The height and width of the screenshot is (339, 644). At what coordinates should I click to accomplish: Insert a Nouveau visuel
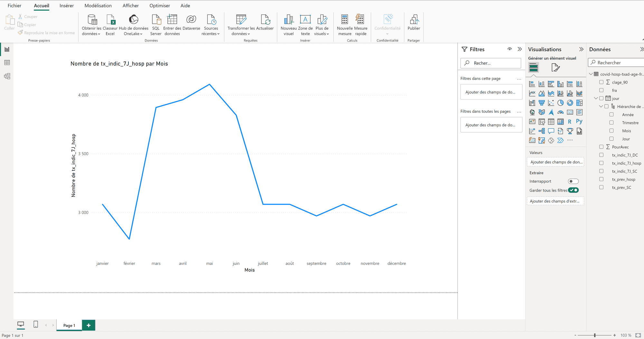pyautogui.click(x=289, y=25)
